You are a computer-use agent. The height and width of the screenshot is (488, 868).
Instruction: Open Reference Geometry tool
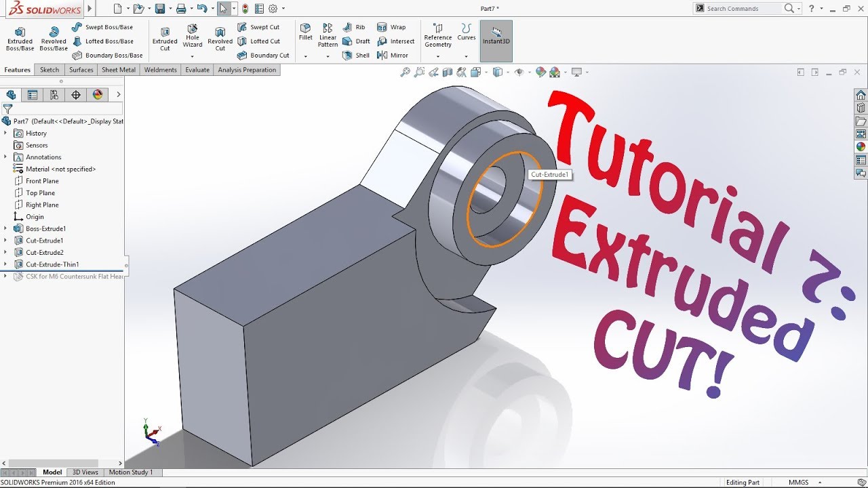pos(438,36)
